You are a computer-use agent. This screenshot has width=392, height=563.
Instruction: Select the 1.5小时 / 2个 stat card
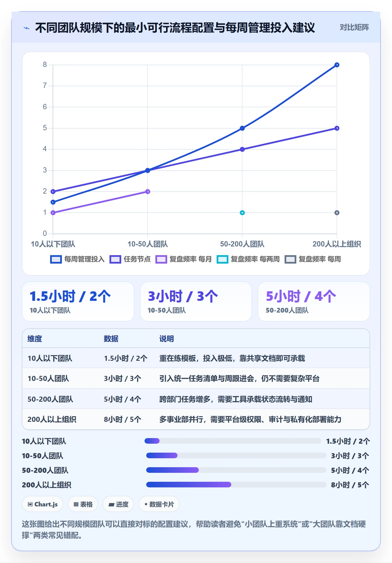click(78, 301)
